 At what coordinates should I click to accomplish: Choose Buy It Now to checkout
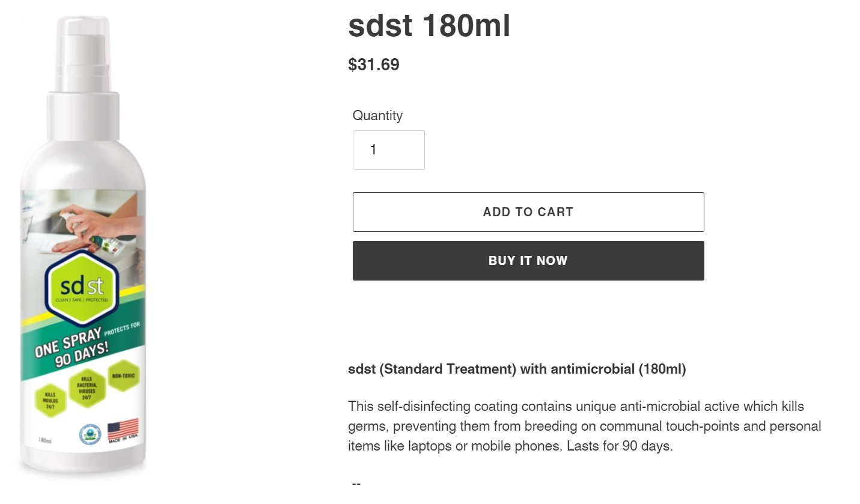tap(528, 261)
